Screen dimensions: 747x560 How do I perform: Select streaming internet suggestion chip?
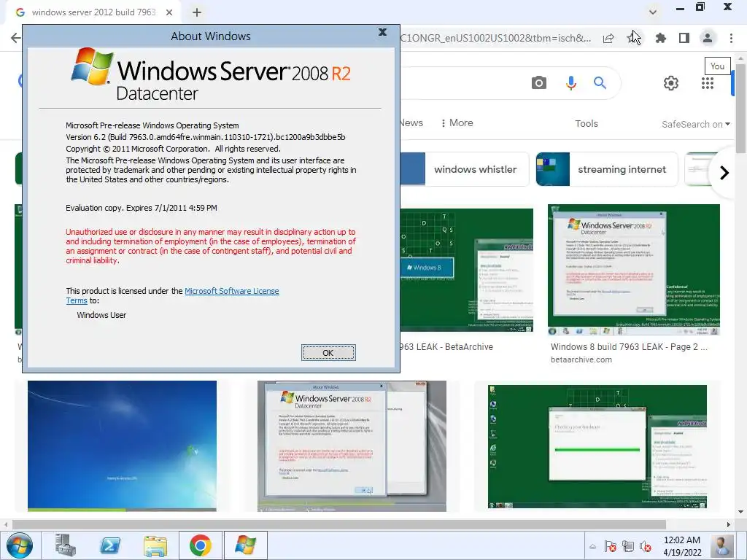[606, 169]
